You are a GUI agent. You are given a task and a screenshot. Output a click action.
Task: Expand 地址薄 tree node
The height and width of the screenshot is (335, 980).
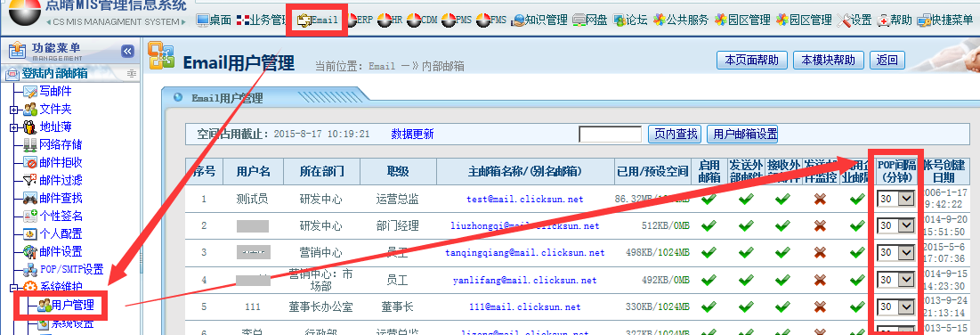(13, 127)
